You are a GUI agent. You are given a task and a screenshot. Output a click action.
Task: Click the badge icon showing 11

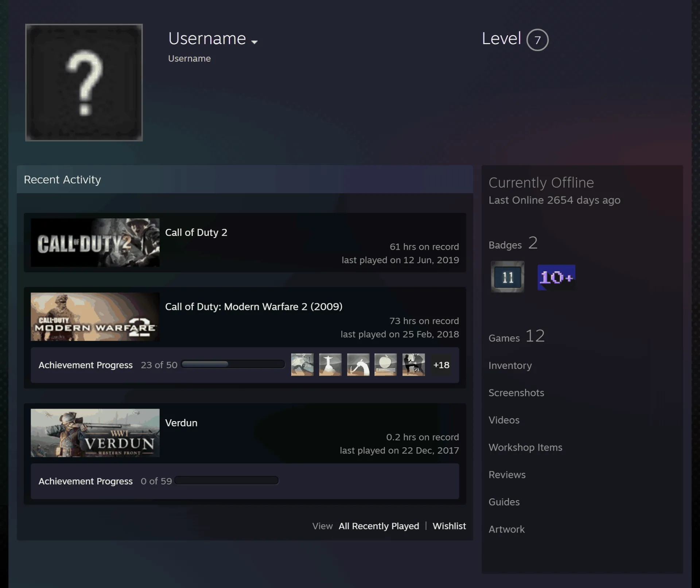(507, 277)
